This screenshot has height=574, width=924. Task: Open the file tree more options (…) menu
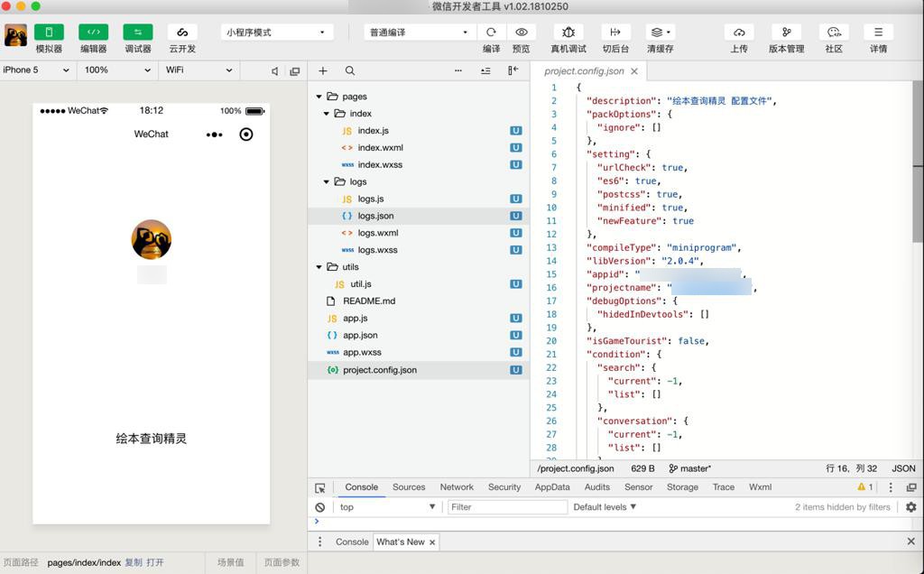click(x=457, y=70)
